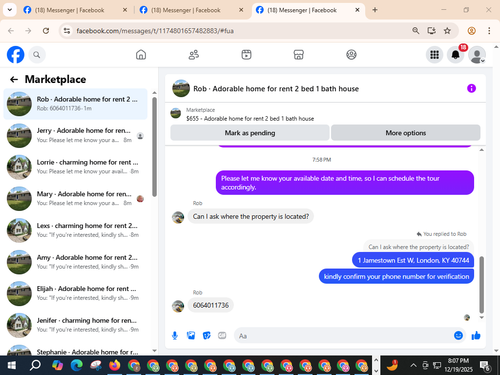Click the Jamestown Est address message

(x=413, y=260)
